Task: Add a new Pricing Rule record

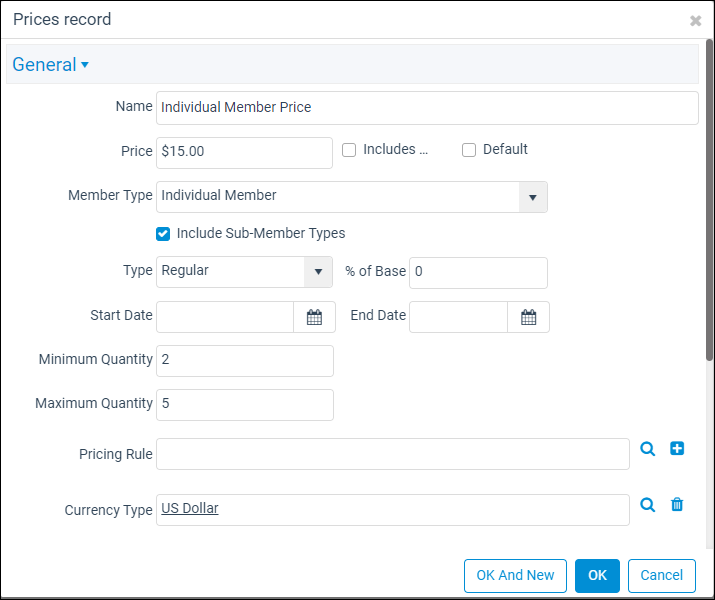Action: coord(677,448)
